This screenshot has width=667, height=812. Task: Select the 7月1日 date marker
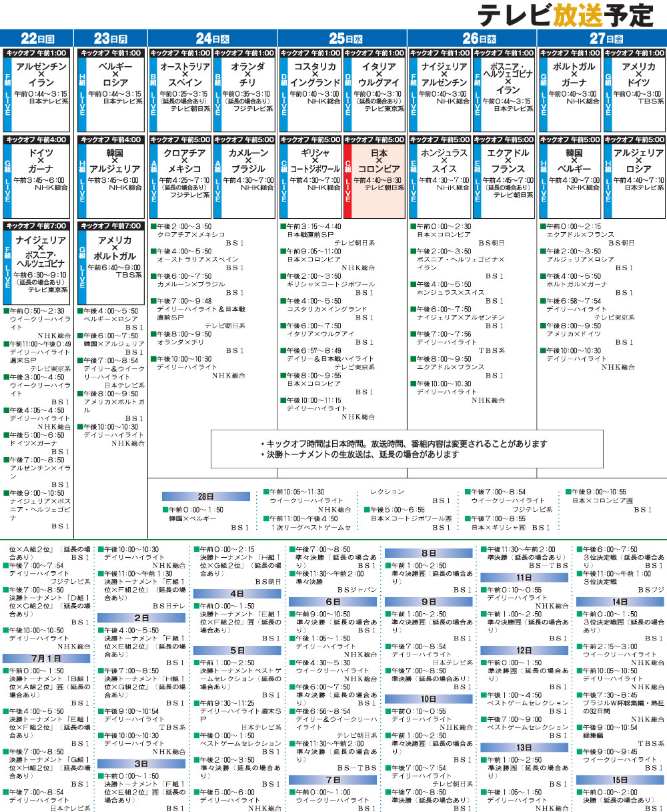point(47,659)
